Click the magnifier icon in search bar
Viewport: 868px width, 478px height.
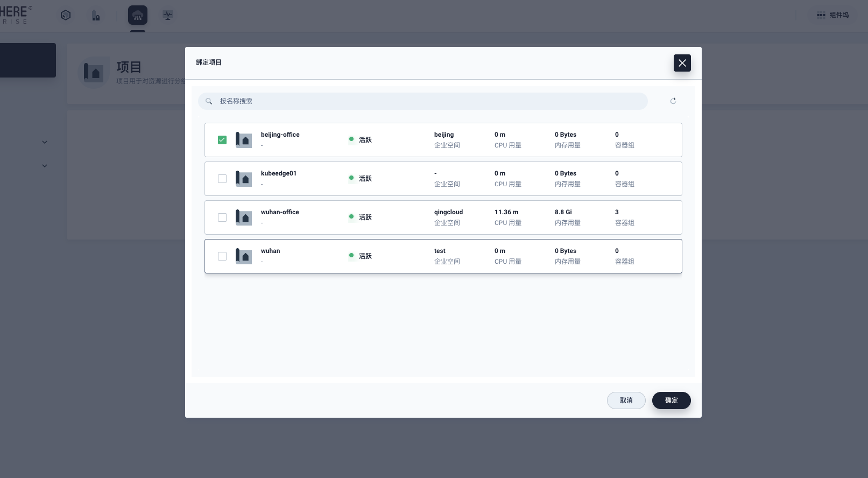pos(209,101)
